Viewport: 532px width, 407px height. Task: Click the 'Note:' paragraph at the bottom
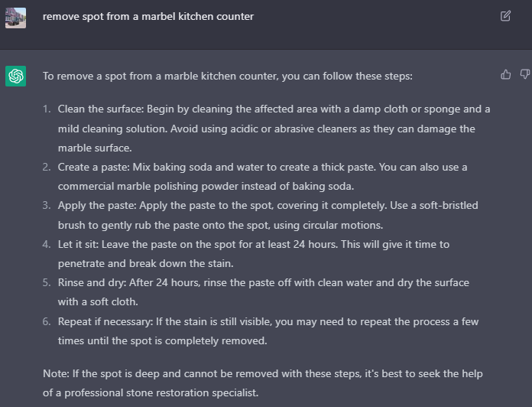(x=263, y=383)
